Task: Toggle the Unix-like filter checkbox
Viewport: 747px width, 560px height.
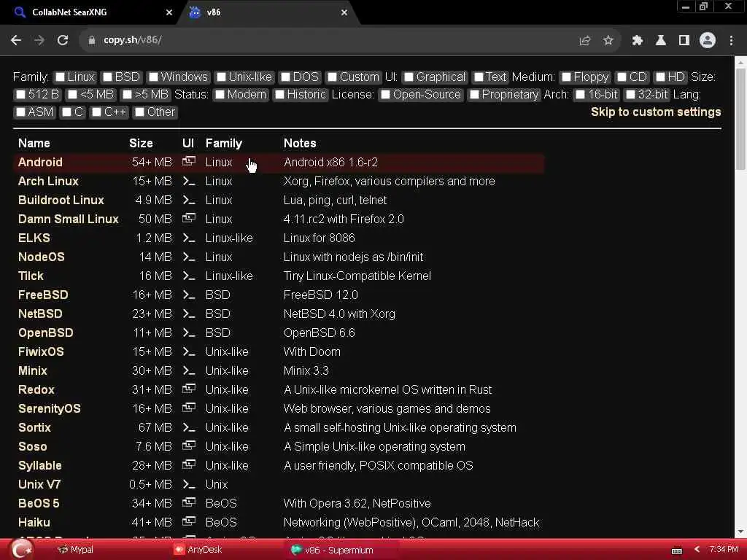Action: tap(221, 77)
